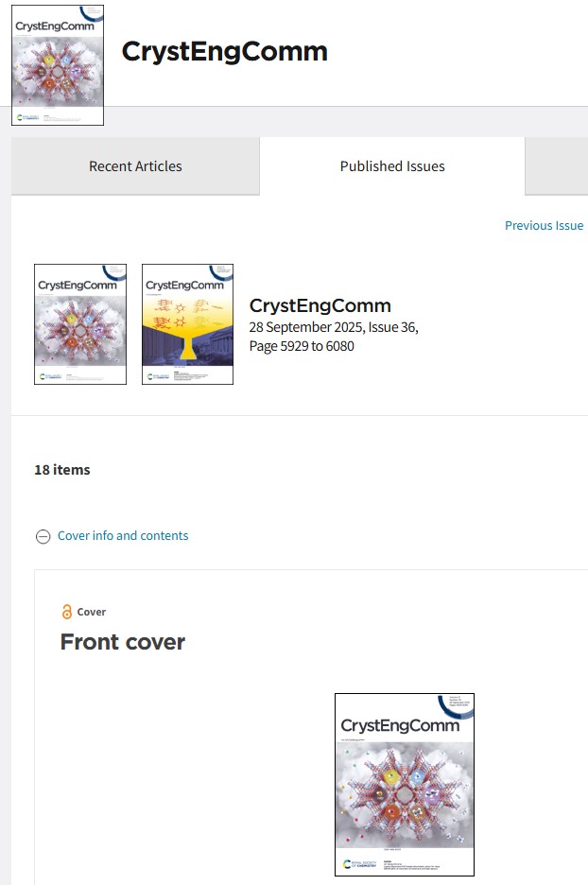This screenshot has width=588, height=885.
Task: Click the Front cover heading
Action: tap(123, 642)
